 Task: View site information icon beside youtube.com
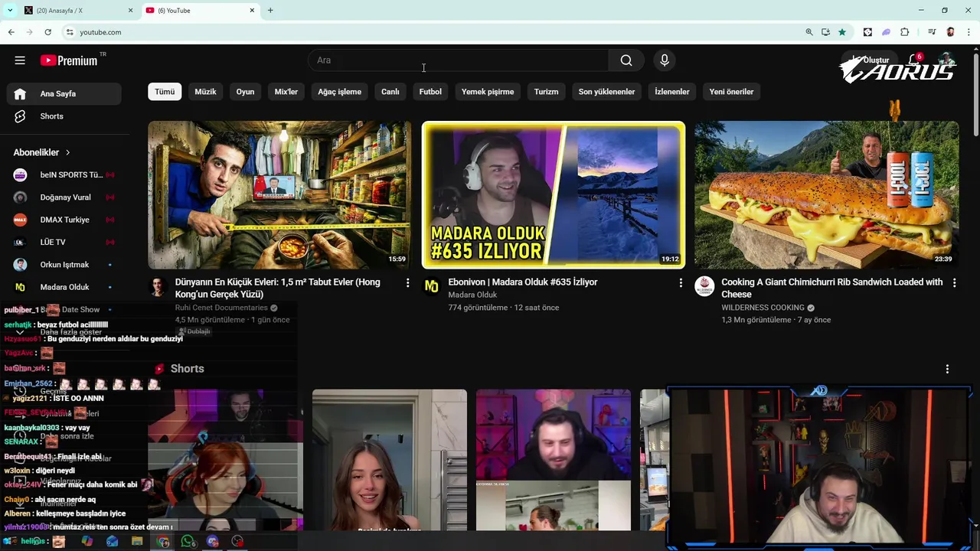pos(69,32)
